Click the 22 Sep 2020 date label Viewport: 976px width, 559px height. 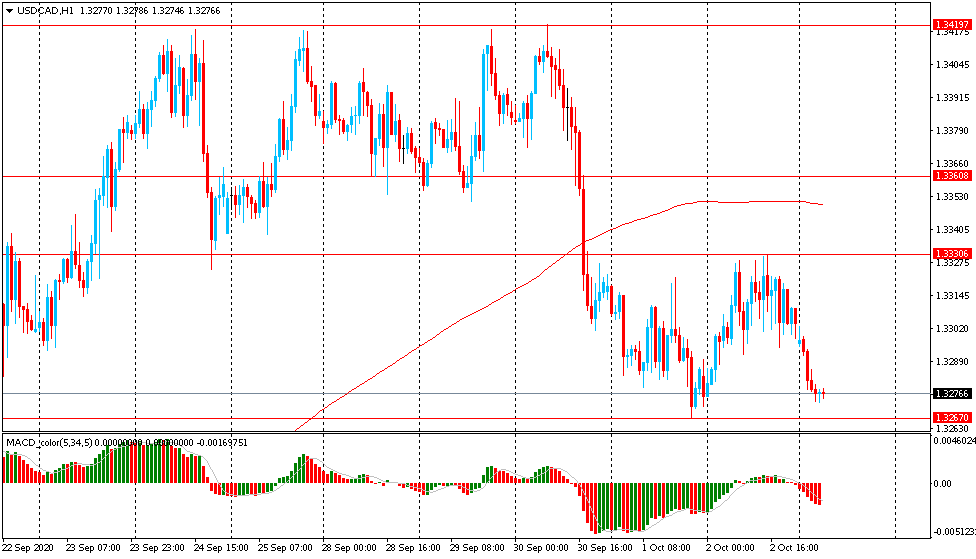click(x=28, y=548)
